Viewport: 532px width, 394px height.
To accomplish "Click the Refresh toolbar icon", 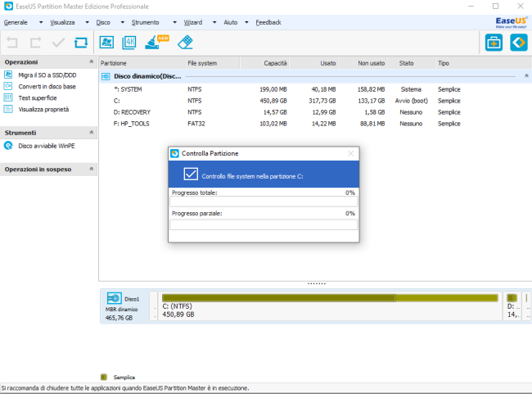I will point(81,43).
